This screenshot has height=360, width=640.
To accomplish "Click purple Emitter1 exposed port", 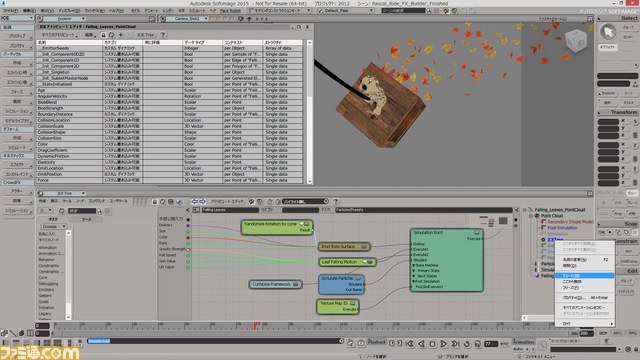I will (x=188, y=225).
